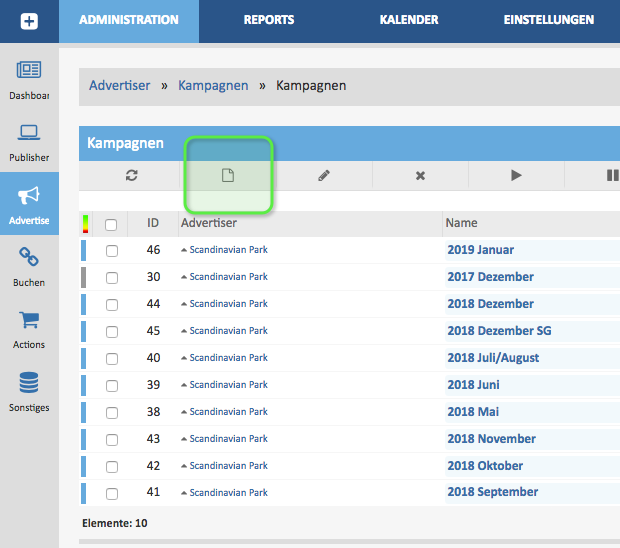Open the Actions shopping cart icon
Viewport: 620px width, 548px height.
[x=29, y=320]
